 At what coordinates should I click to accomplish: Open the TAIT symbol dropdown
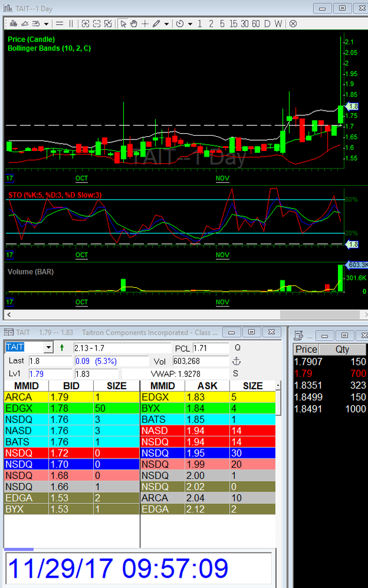point(49,347)
